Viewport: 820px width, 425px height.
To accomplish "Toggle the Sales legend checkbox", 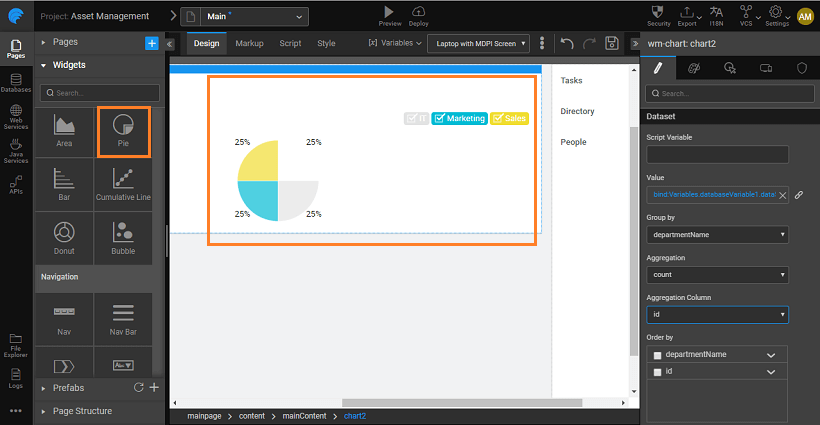I will click(497, 118).
